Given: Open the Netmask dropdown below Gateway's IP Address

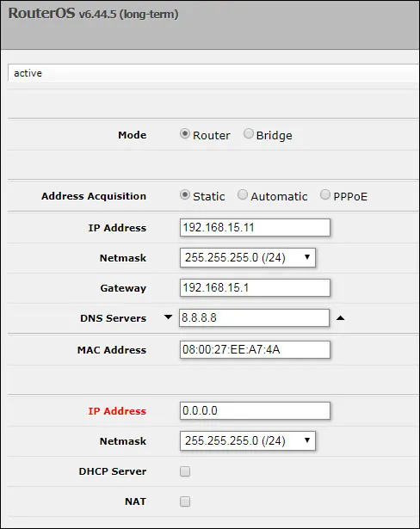Looking at the screenshot, I should coord(248,258).
